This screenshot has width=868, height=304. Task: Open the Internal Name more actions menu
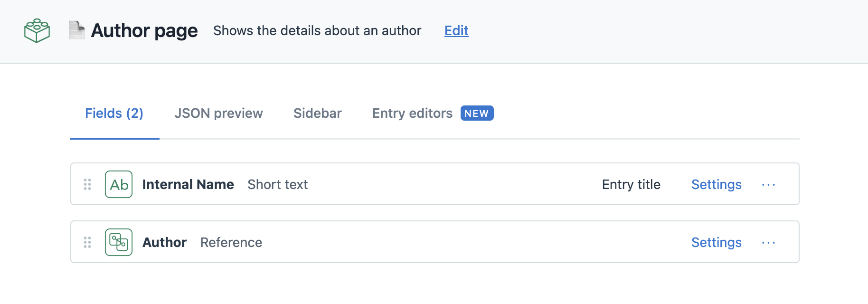tap(768, 185)
